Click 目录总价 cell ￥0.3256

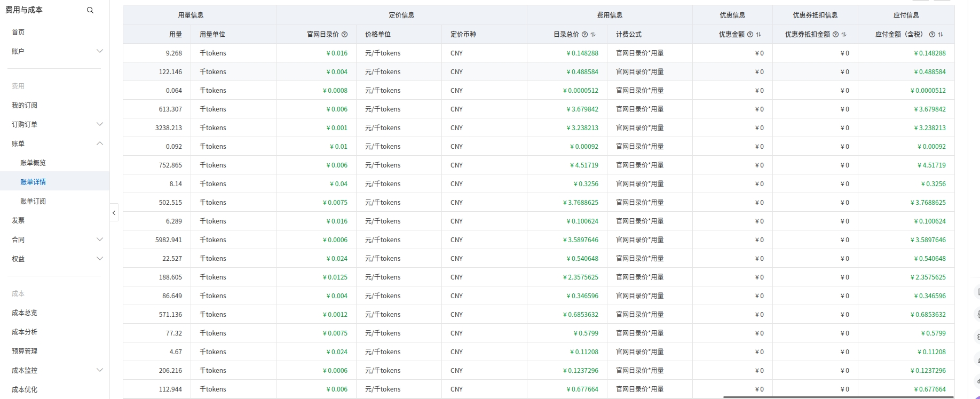586,183
